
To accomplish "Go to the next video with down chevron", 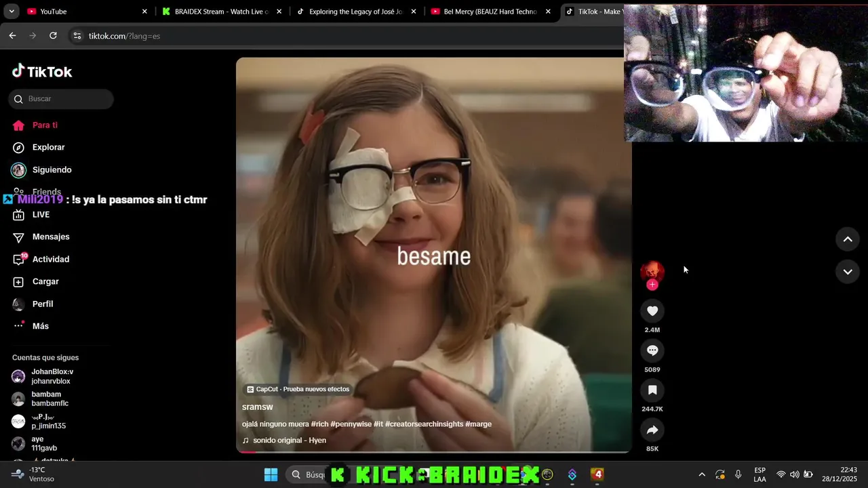I will 847,272.
